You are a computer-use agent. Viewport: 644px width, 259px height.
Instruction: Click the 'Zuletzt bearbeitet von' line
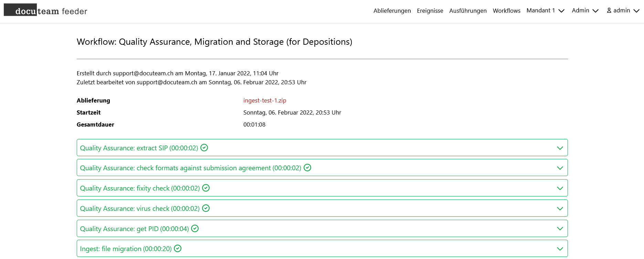point(191,82)
